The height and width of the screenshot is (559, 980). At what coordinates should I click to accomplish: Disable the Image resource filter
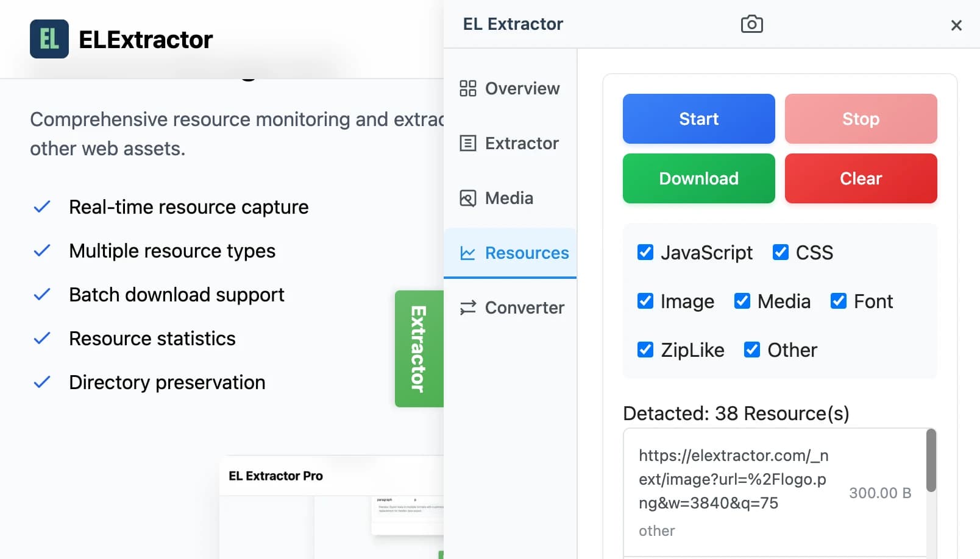[x=645, y=301]
